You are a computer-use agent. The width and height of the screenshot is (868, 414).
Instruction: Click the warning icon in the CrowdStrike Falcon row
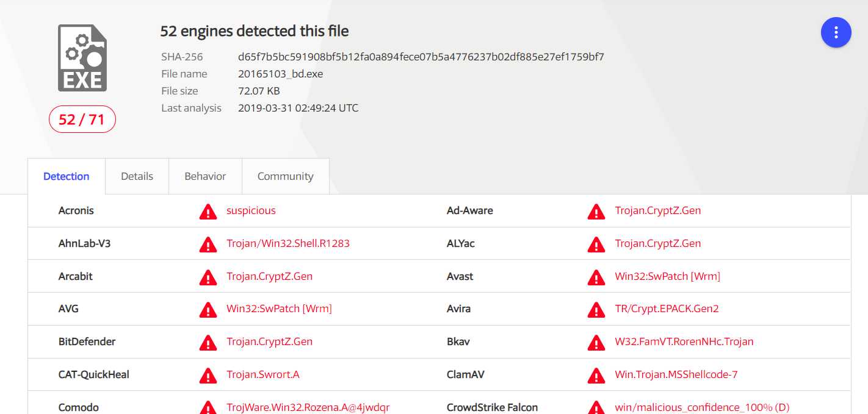(596, 407)
